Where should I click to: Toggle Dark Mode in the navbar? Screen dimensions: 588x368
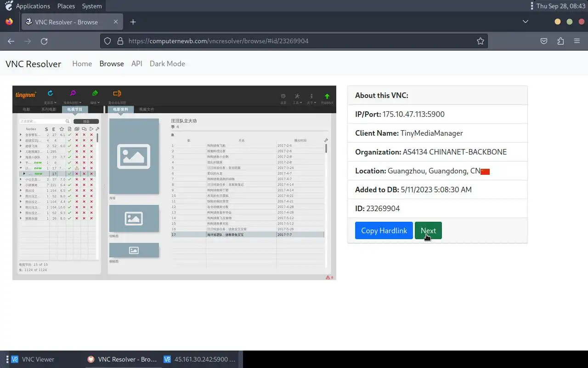[x=167, y=63]
